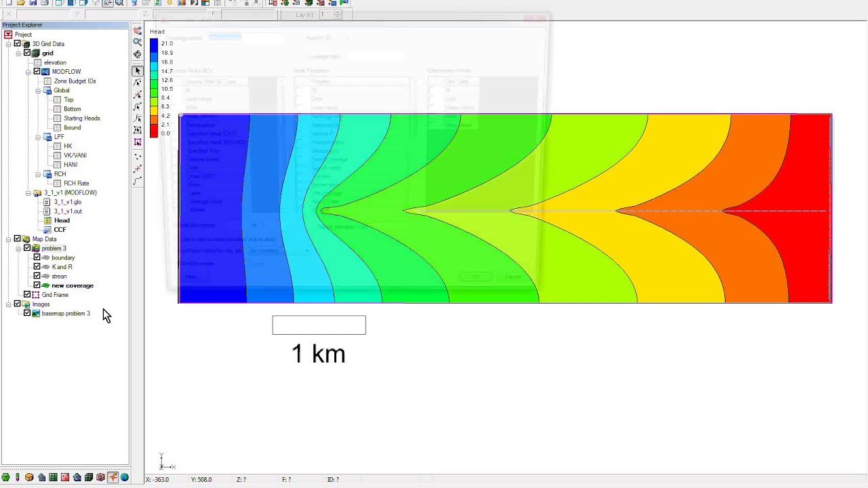
Task: Choose the purple Select Coverage tool
Action: 138,142
